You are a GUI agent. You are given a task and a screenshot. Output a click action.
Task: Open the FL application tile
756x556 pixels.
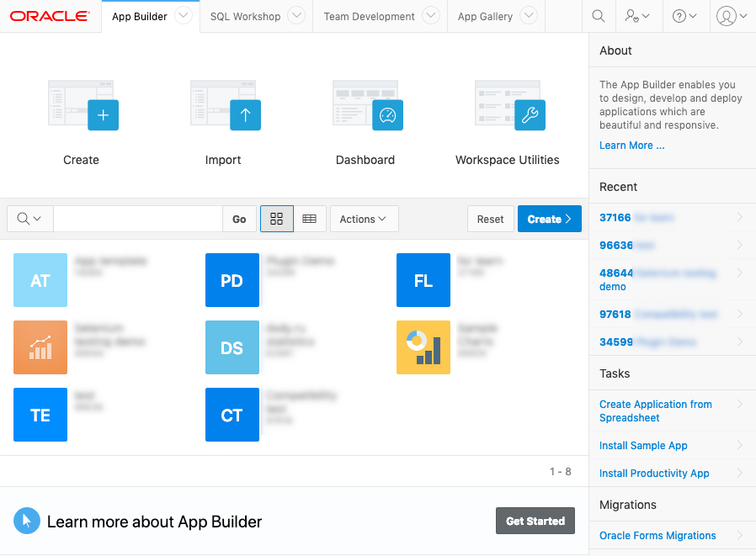(423, 280)
